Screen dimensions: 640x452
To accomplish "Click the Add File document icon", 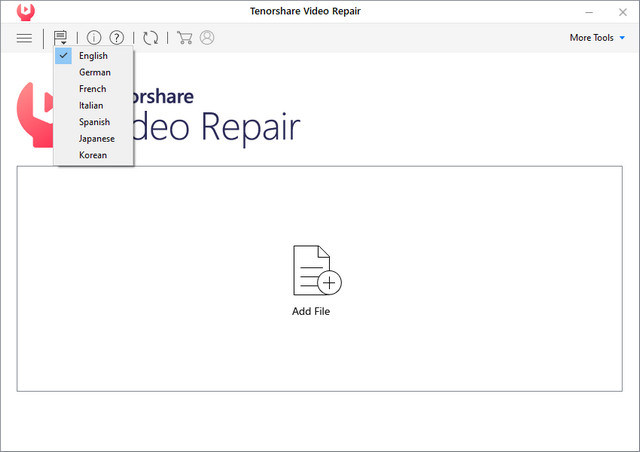I will 317,270.
